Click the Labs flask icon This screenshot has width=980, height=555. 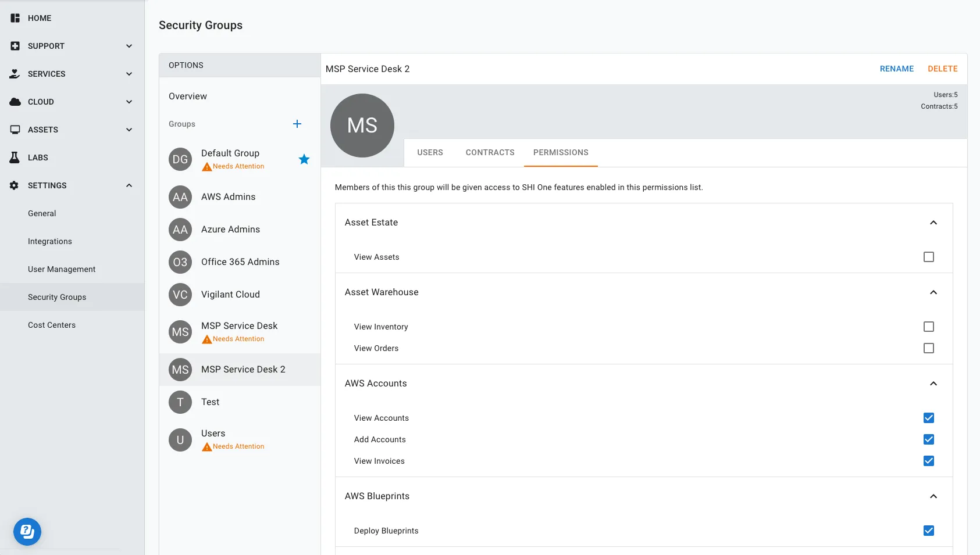point(15,157)
